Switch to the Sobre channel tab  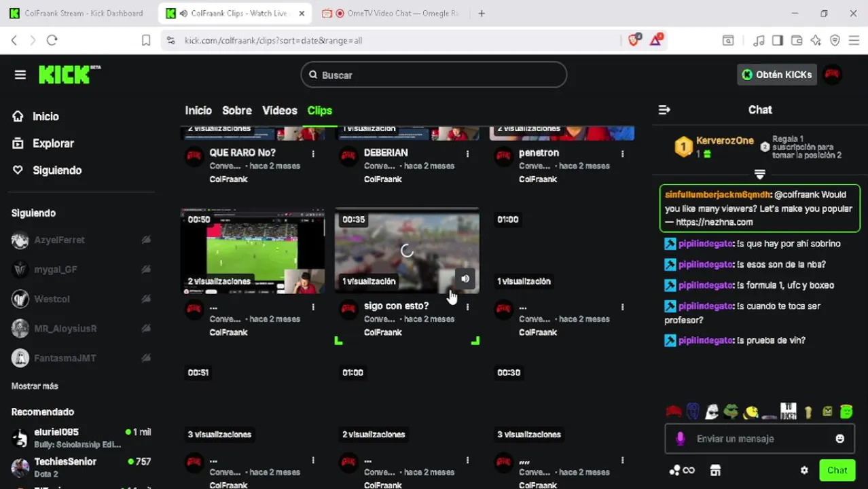[237, 110]
